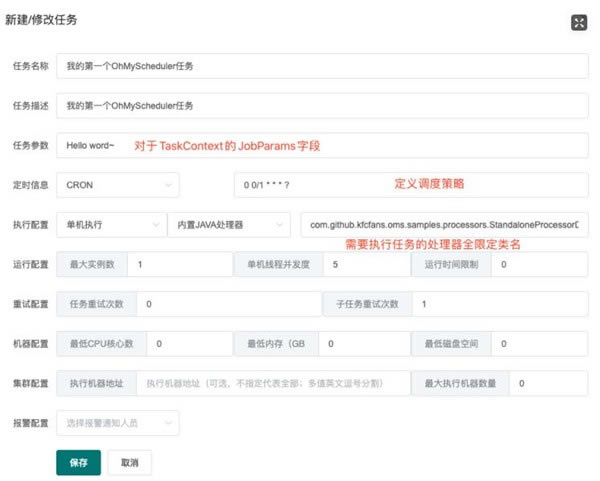The height and width of the screenshot is (481, 600).
Task: Click the 定时信息 label
Action: tap(31, 185)
